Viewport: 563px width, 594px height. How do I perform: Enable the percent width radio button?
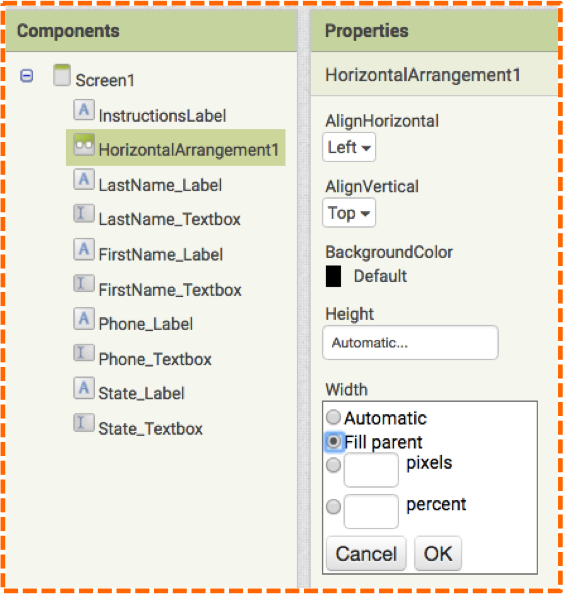(x=333, y=506)
